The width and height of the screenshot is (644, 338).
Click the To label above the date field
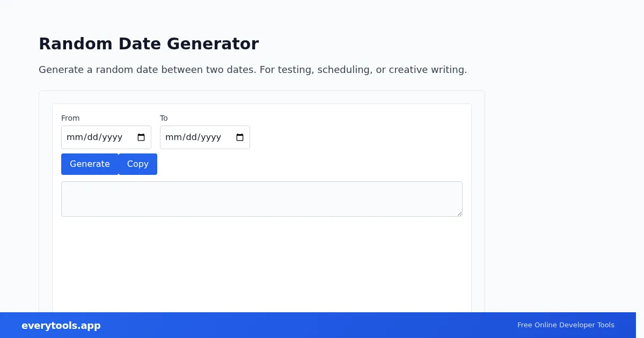(164, 118)
